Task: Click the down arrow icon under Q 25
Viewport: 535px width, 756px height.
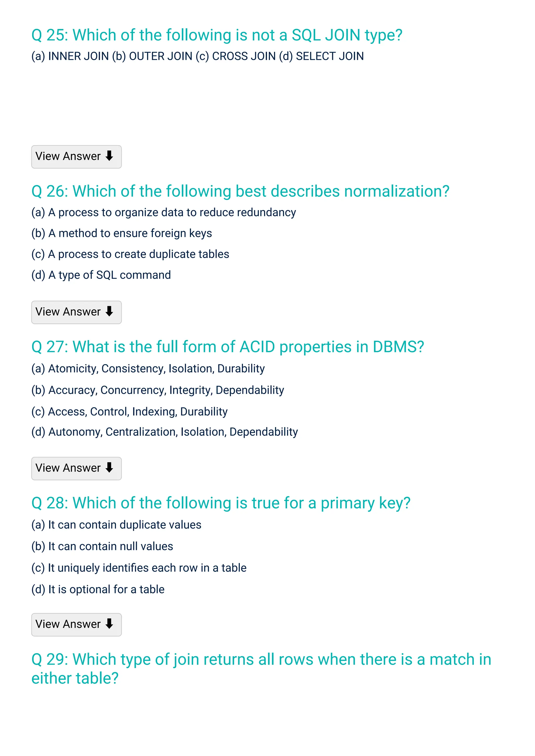Action: coord(109,156)
